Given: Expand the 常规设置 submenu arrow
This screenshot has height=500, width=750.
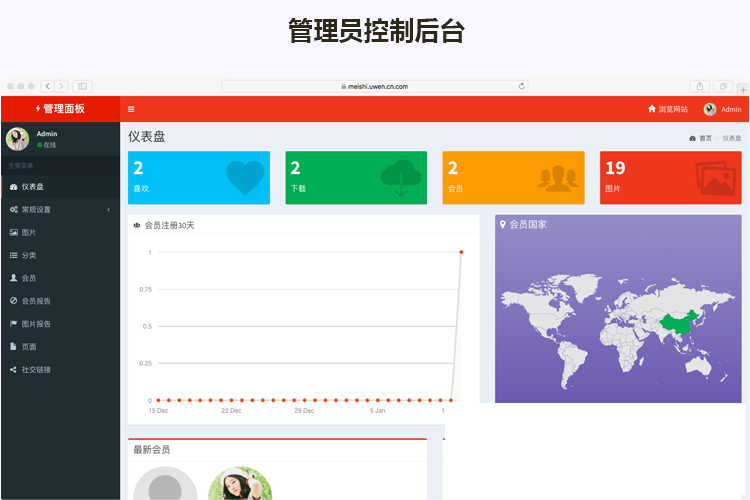Looking at the screenshot, I should 108,210.
